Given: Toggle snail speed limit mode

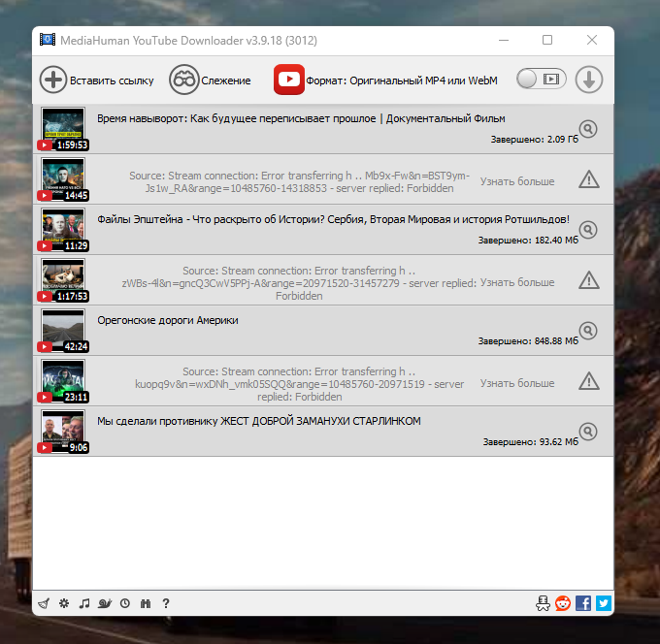Looking at the screenshot, I should (105, 603).
